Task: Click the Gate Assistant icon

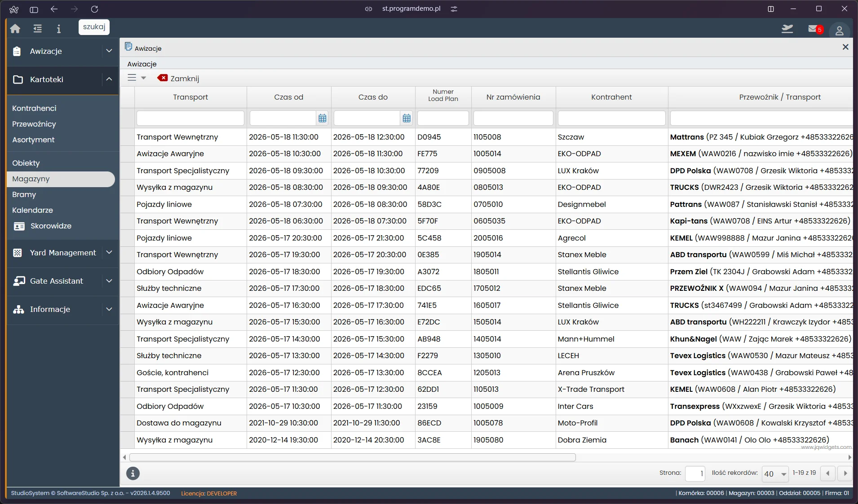Action: click(19, 281)
